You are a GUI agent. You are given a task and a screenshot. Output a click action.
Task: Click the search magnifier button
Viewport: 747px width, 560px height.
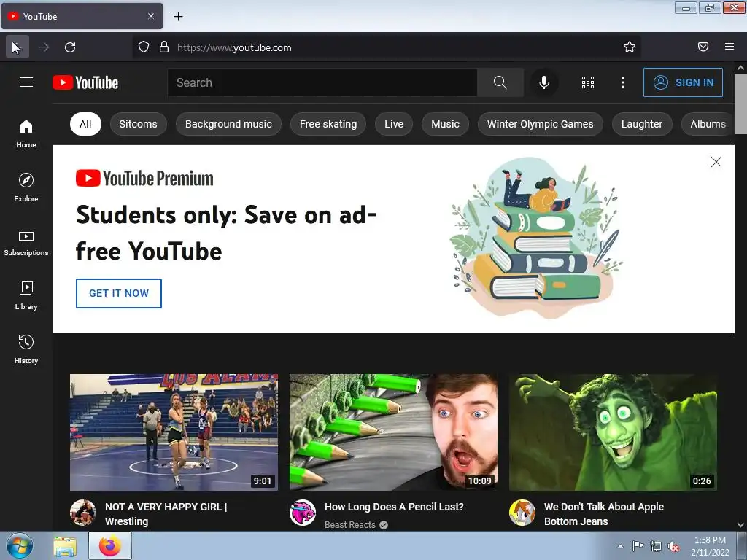point(500,82)
